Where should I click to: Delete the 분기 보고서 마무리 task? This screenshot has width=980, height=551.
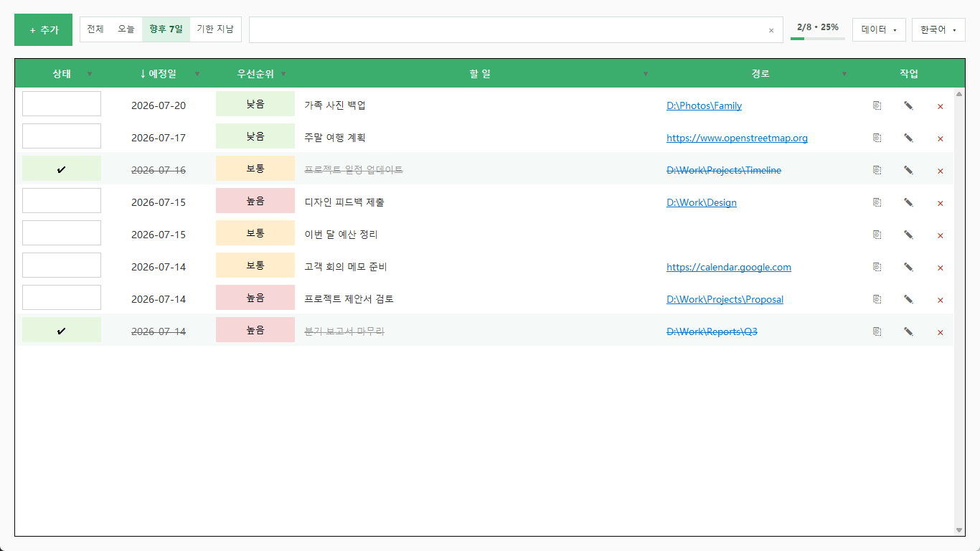941,332
